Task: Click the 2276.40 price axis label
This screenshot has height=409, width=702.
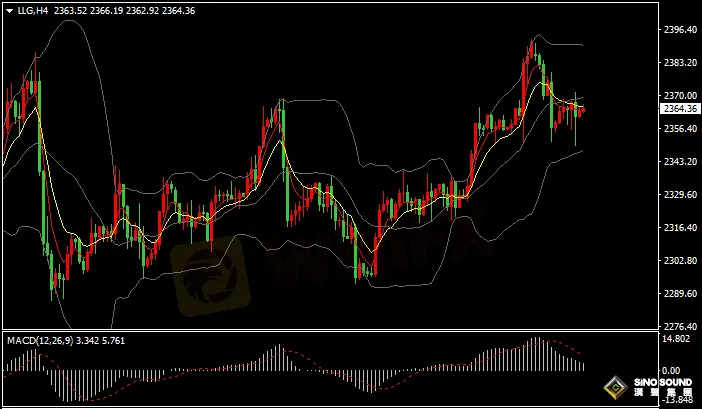Action: tap(681, 326)
